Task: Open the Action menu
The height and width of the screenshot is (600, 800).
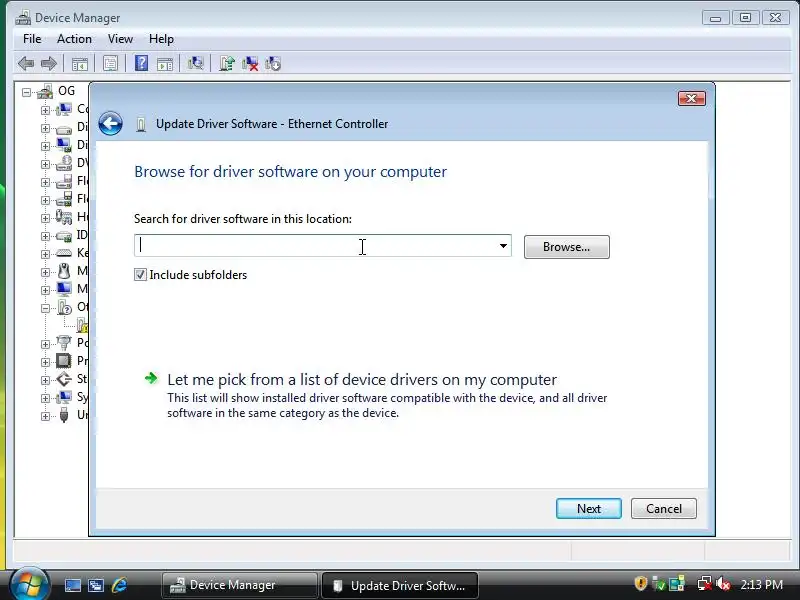Action: pos(74,39)
